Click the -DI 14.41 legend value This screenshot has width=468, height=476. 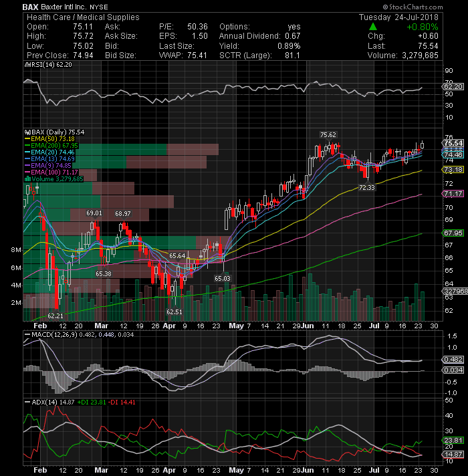[122, 402]
